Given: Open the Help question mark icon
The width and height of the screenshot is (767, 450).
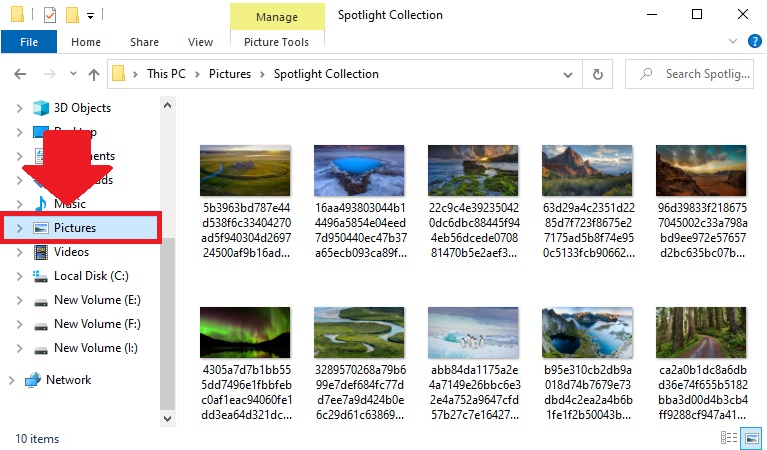Looking at the screenshot, I should coord(754,41).
